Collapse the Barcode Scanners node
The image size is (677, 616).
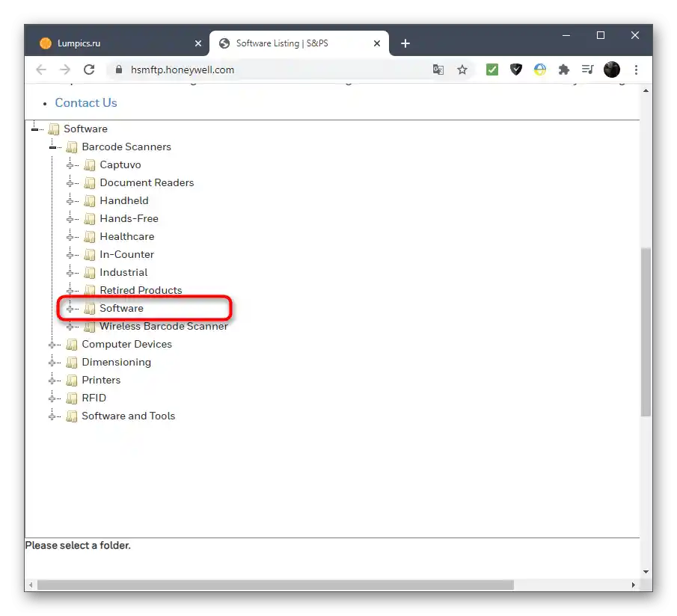click(52, 147)
